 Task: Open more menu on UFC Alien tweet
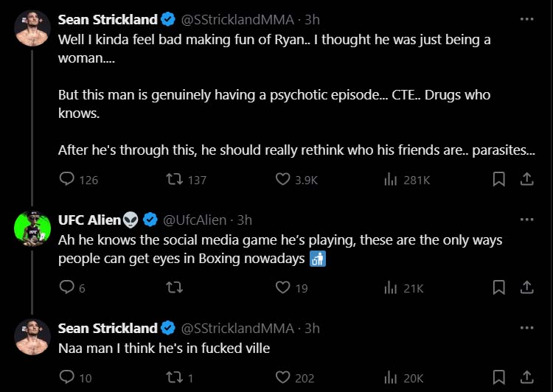526,220
